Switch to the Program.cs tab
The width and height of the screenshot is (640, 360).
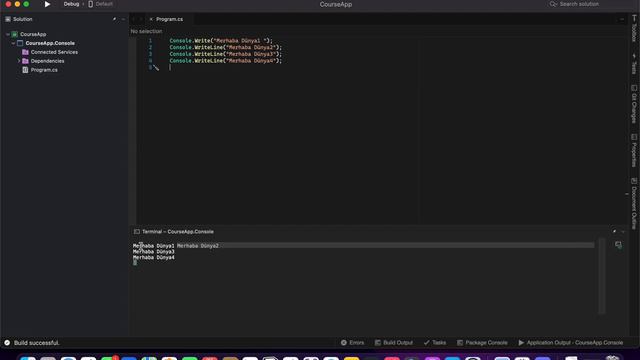[169, 19]
